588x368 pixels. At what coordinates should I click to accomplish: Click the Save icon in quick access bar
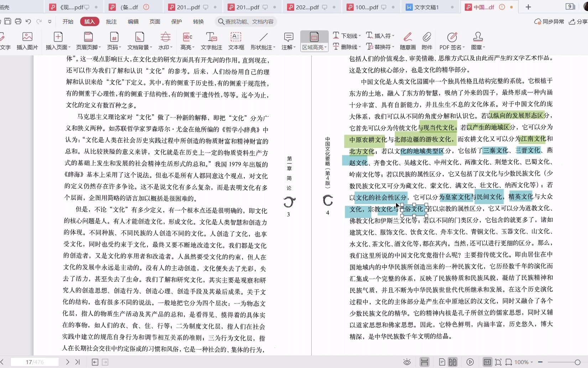click(x=7, y=21)
